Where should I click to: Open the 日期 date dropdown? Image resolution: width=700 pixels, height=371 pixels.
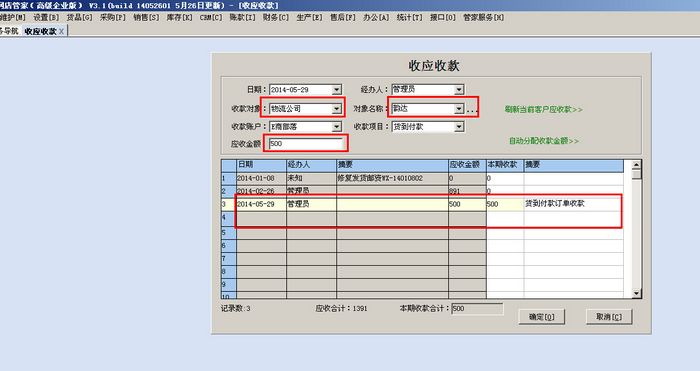(337, 90)
